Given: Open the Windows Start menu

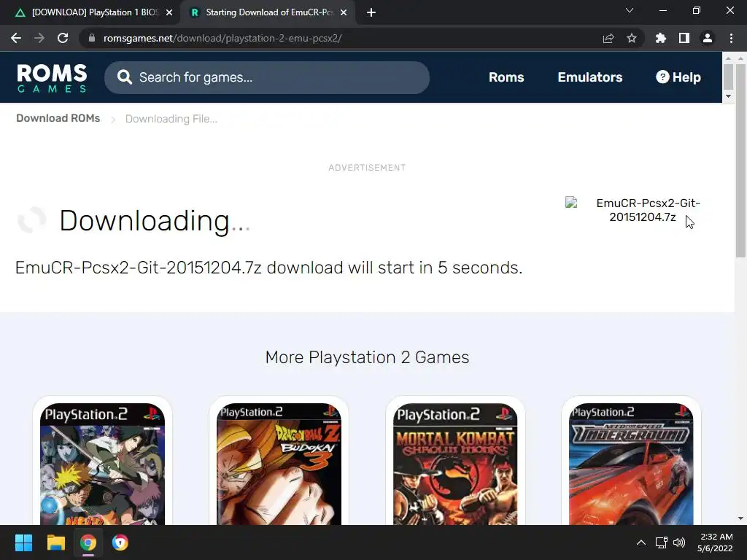Looking at the screenshot, I should [23, 542].
